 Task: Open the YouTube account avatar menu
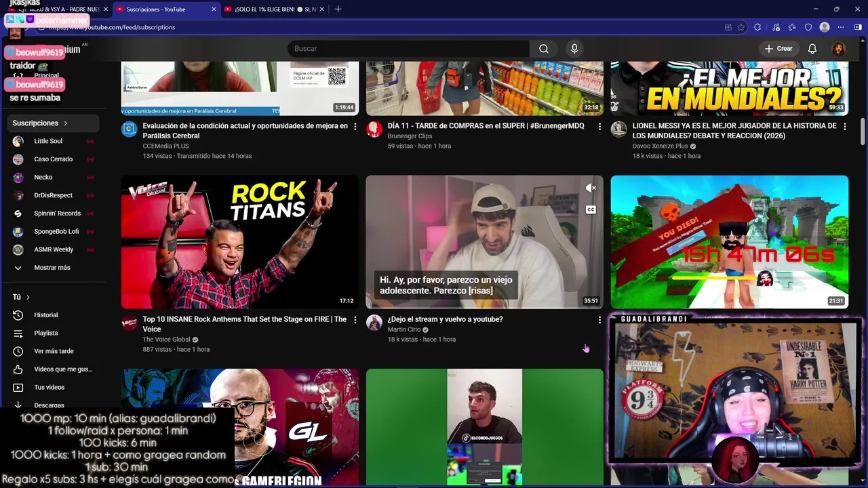(x=839, y=49)
